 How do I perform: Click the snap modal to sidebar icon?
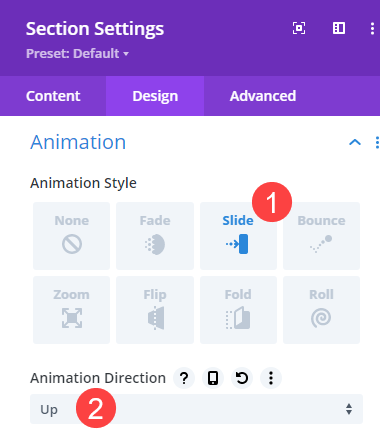tap(339, 28)
